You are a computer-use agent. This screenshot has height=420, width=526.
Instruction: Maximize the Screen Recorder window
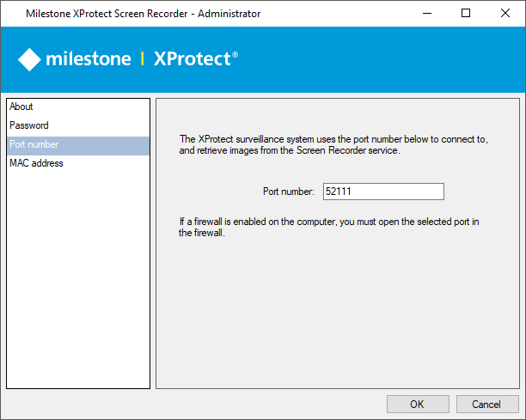465,13
